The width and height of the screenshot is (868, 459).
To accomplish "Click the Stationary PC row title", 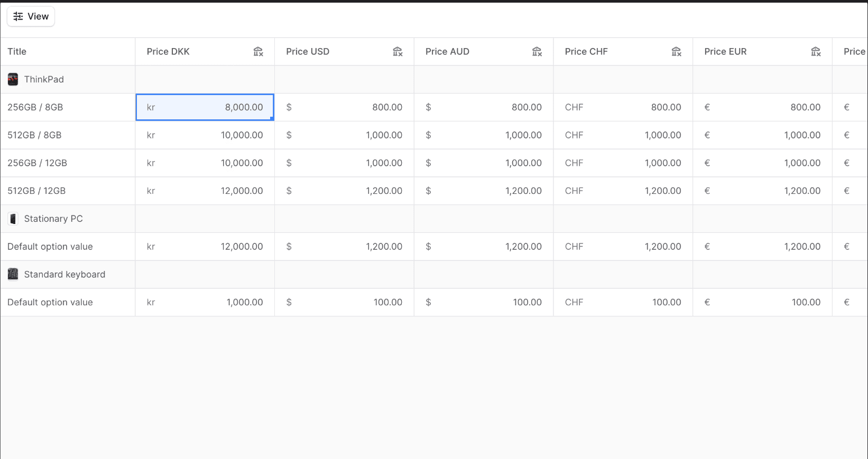I will [x=53, y=219].
